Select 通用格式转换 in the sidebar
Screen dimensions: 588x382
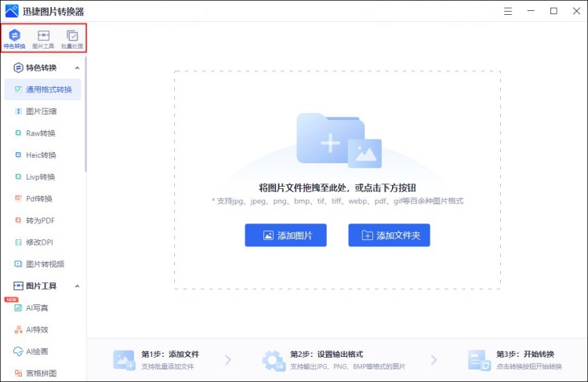pyautogui.click(x=49, y=90)
